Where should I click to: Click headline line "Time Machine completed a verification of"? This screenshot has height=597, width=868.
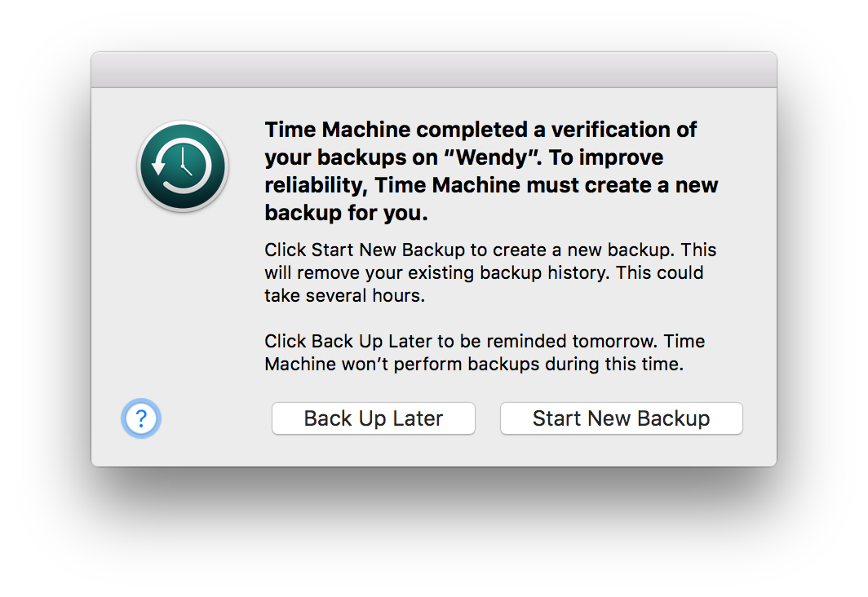[480, 130]
